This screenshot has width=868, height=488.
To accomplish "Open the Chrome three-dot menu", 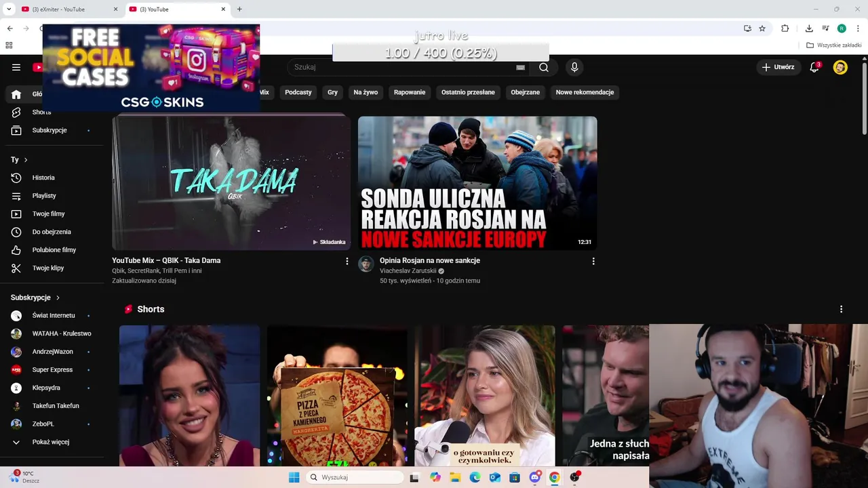I will (x=858, y=28).
